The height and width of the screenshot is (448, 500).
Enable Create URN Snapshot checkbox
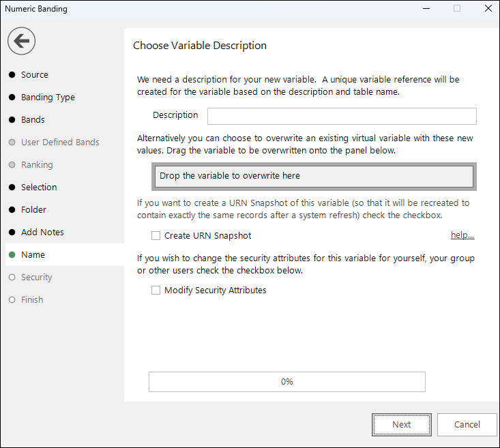(x=156, y=236)
